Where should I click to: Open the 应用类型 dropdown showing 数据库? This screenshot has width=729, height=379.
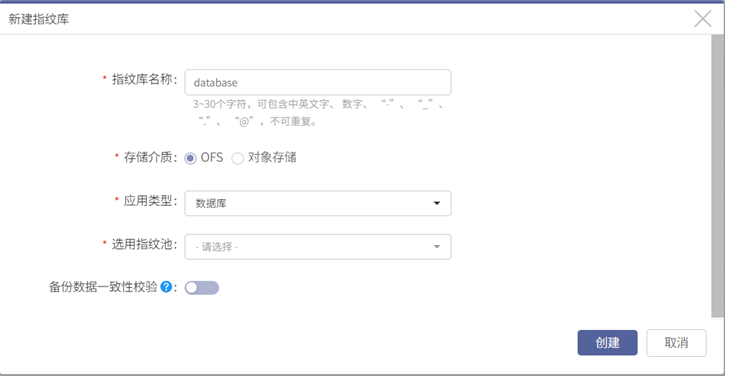click(x=318, y=203)
